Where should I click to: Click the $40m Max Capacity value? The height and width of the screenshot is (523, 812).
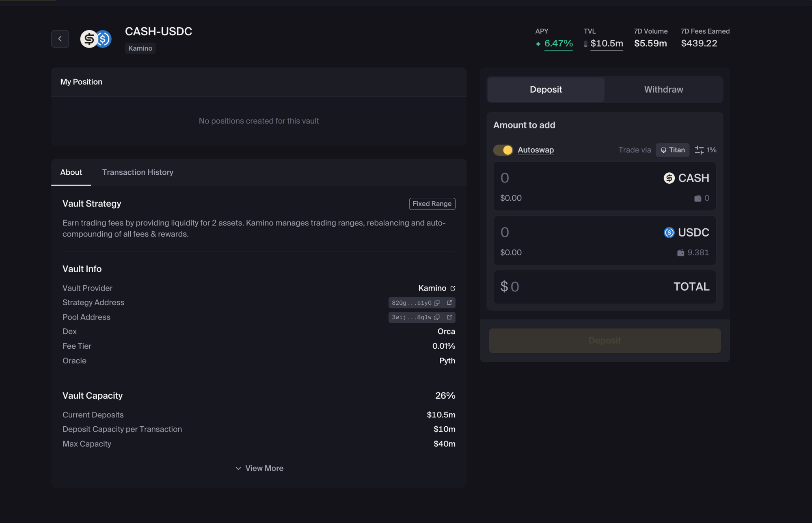[x=444, y=444]
